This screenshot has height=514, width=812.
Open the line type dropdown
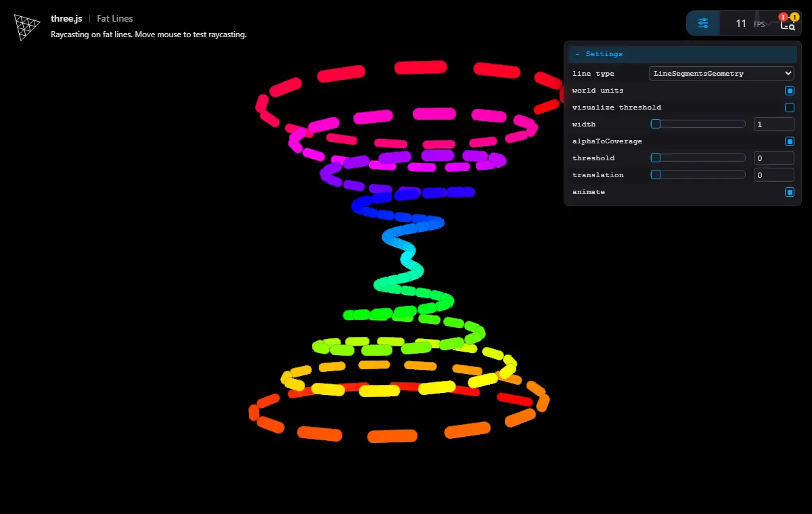coord(721,73)
